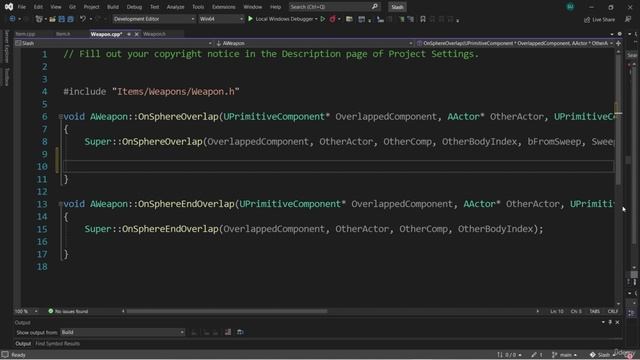Viewport: 640px width, 360px height.
Task: Collapse the OnSphereOverlap function on line 6
Action: (x=60, y=117)
